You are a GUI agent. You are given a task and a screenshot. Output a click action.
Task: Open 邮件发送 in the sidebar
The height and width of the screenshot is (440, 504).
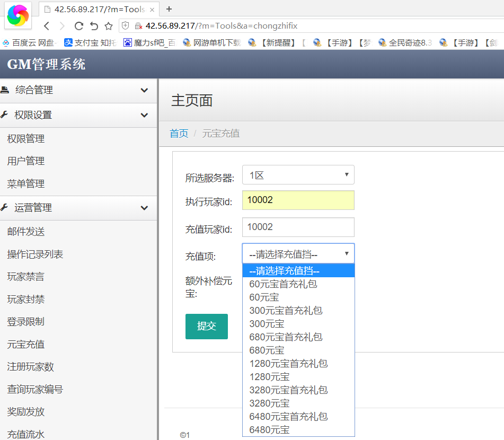click(26, 232)
